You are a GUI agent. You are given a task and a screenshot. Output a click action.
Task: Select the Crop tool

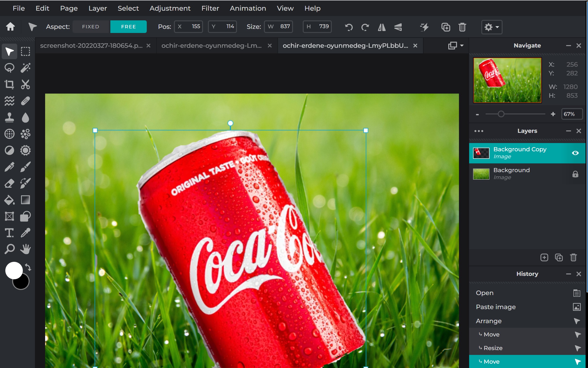click(x=9, y=84)
